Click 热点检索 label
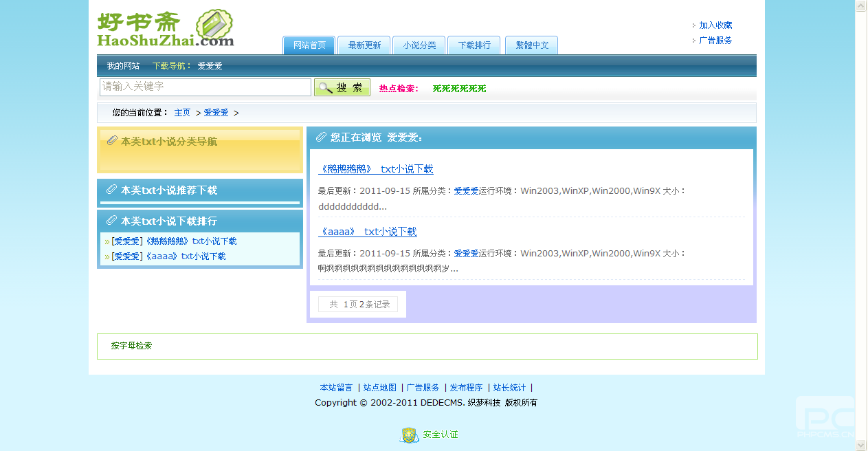 pos(399,89)
